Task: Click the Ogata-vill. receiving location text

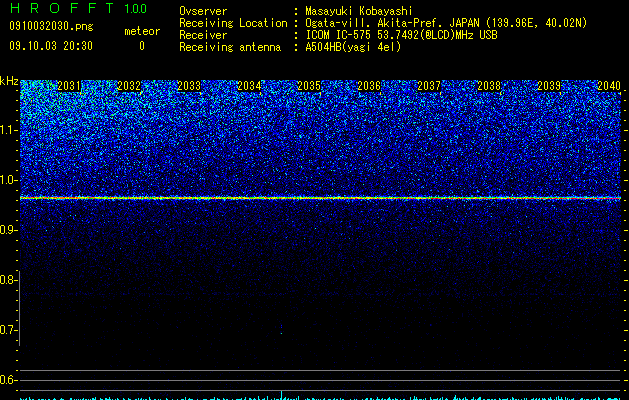Action: (x=446, y=23)
